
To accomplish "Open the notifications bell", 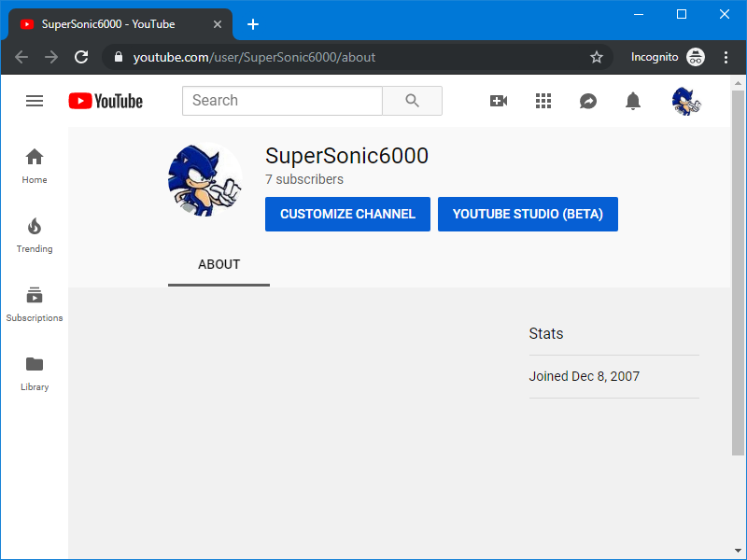I will (x=633, y=101).
